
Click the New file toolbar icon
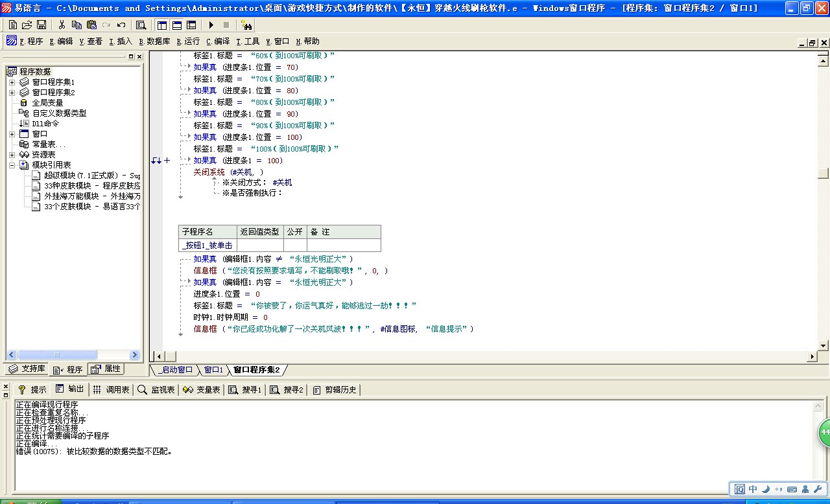click(13, 25)
